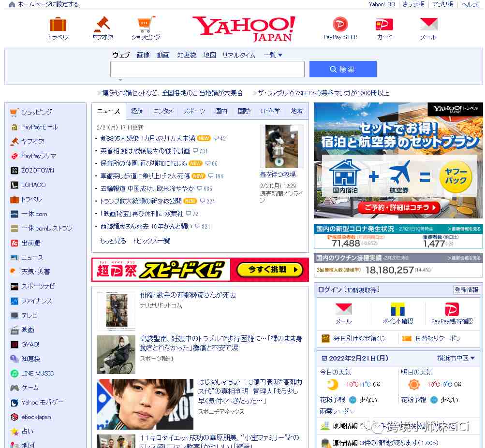Image resolution: width=485 pixels, height=448 pixels.
Task: Switch to the 経済 news tab
Action: click(137, 111)
